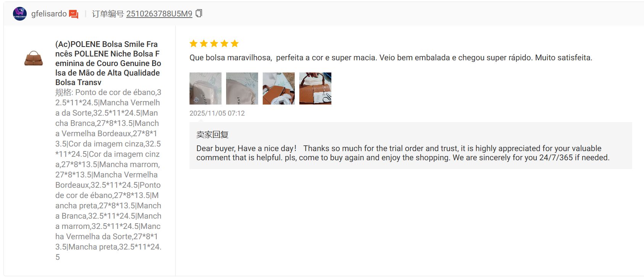Click the gfelisardo profile avatar
This screenshot has width=644, height=277.
click(20, 14)
